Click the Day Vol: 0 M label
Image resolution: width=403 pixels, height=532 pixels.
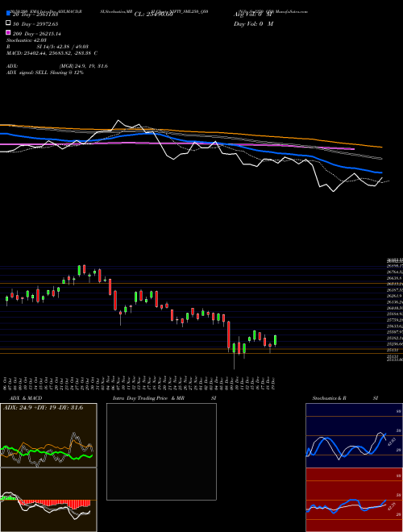pos(253,24)
